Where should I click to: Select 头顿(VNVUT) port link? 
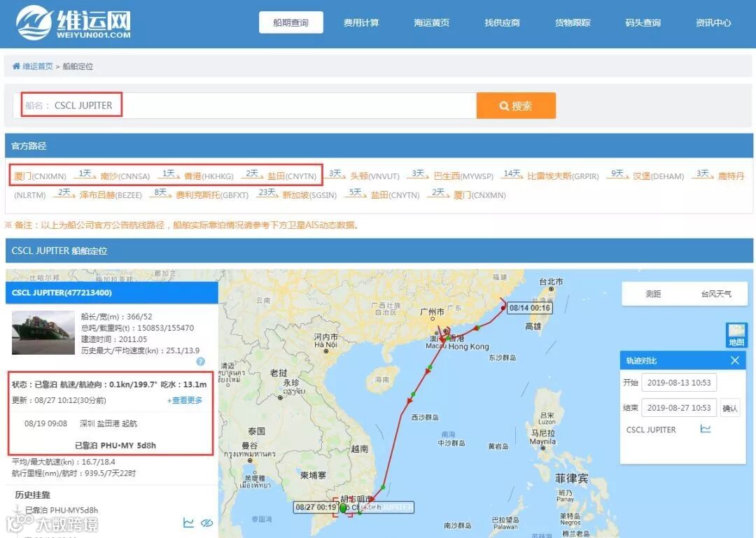(375, 176)
